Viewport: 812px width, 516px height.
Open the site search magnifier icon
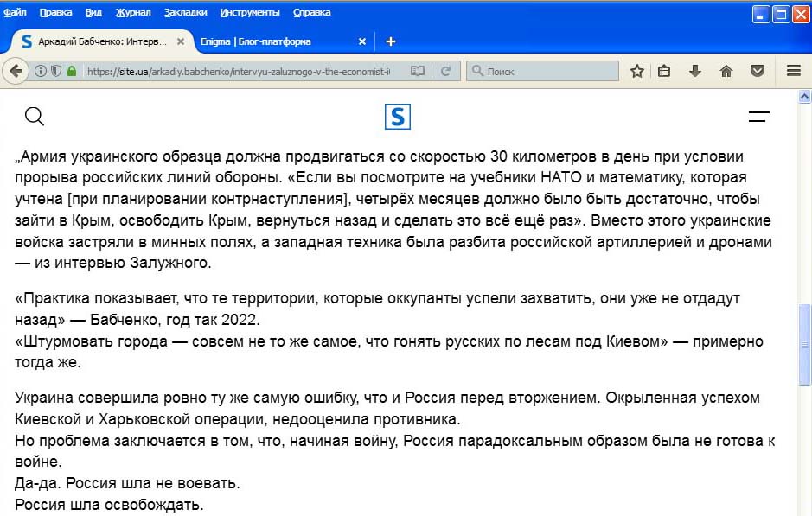point(35,117)
